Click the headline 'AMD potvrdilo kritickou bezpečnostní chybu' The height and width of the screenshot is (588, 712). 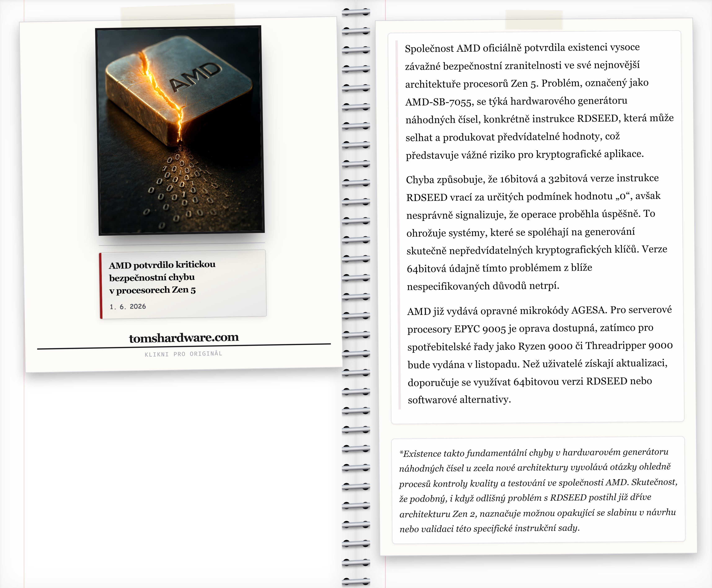[162, 277]
